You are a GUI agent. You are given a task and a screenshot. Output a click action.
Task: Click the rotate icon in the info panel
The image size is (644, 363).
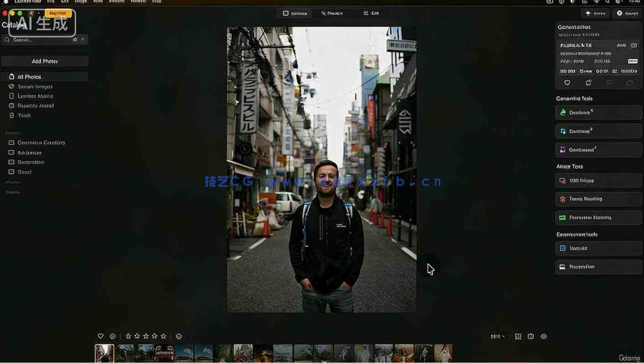pos(588,83)
